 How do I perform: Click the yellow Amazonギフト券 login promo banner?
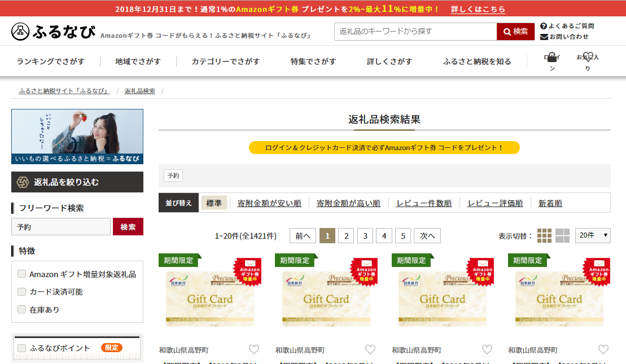[384, 147]
